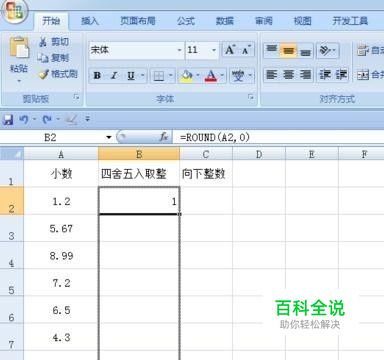Screen dimensions: 384x360
Task: Toggle Bold formatting
Action: [97, 76]
